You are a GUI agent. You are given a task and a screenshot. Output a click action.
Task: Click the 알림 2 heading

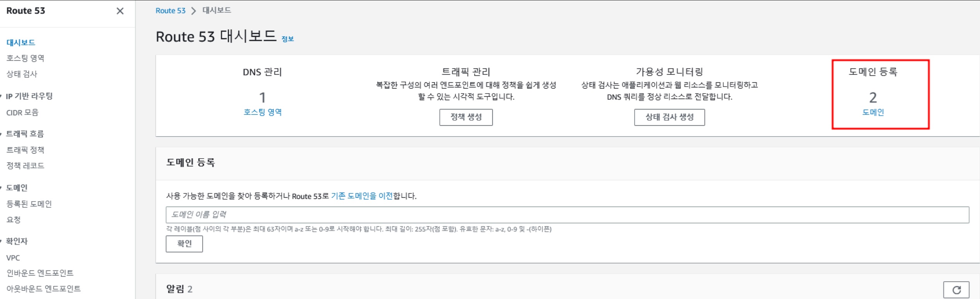(x=179, y=289)
